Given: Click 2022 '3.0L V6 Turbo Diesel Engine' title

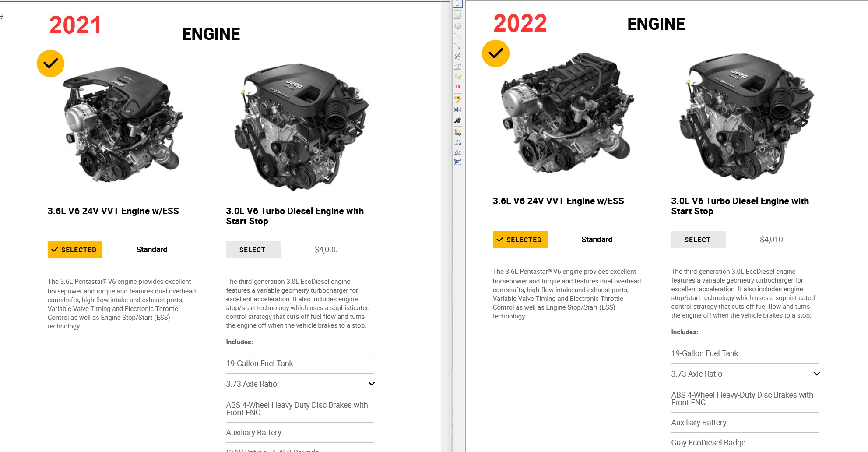Looking at the screenshot, I should tap(740, 206).
